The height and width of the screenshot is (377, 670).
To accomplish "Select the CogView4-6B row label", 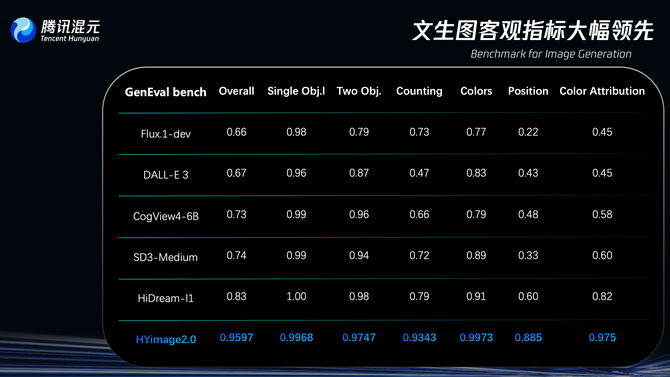I will 165,216.
